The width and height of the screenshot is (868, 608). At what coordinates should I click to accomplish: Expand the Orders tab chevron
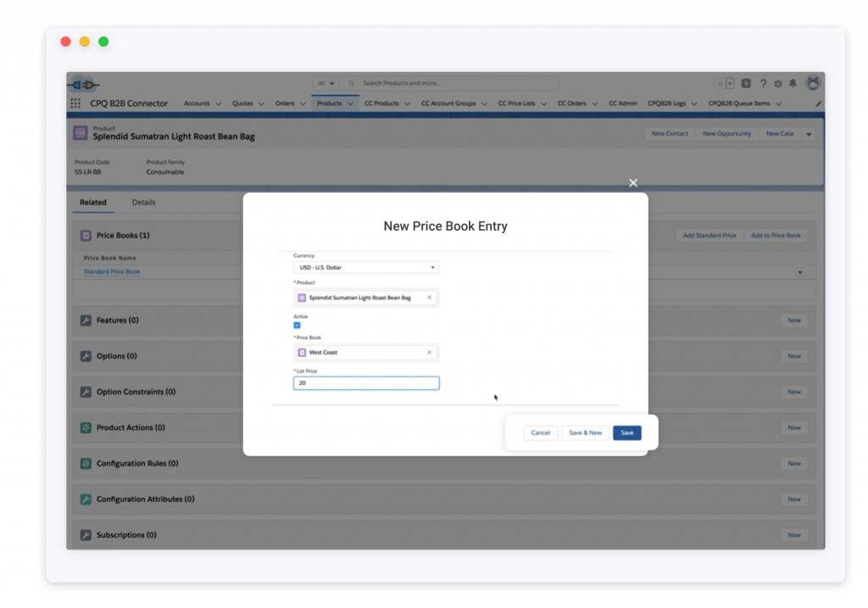303,103
